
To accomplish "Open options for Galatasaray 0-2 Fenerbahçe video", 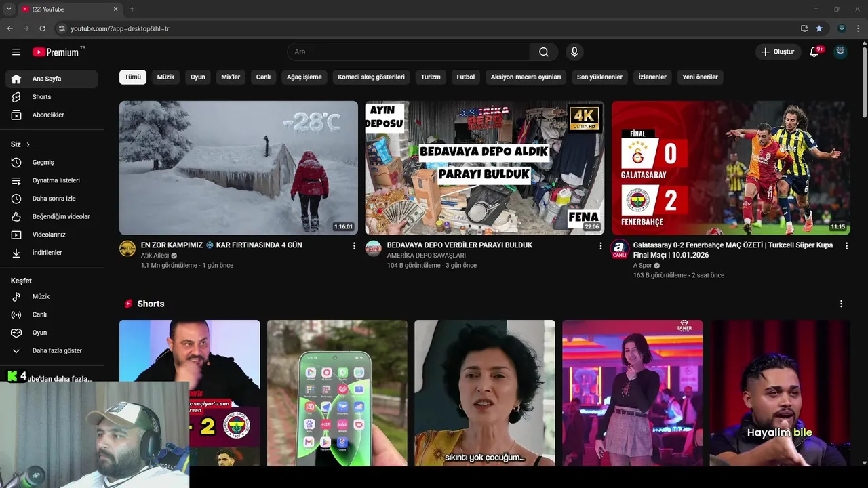I will tap(846, 246).
